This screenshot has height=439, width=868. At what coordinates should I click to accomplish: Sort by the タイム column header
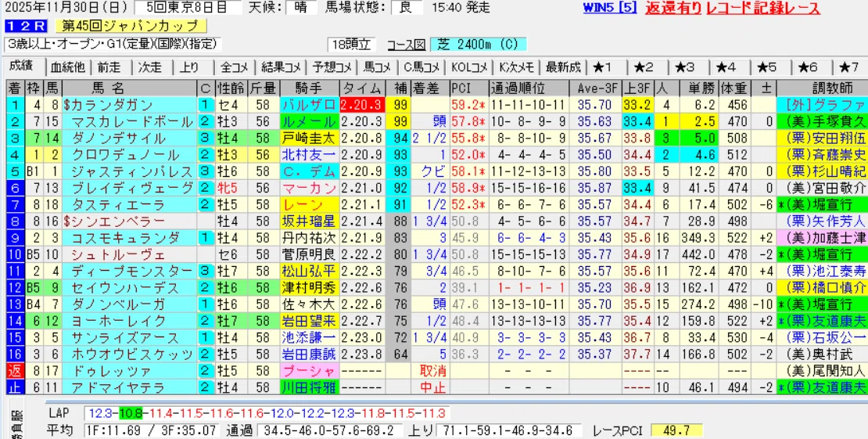[x=362, y=88]
